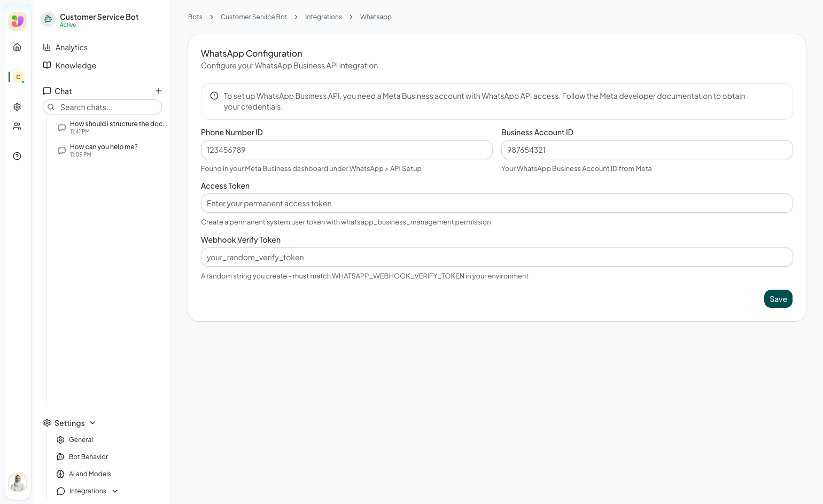This screenshot has width=823, height=504.
Task: Click the home icon in left rail
Action: (x=17, y=47)
